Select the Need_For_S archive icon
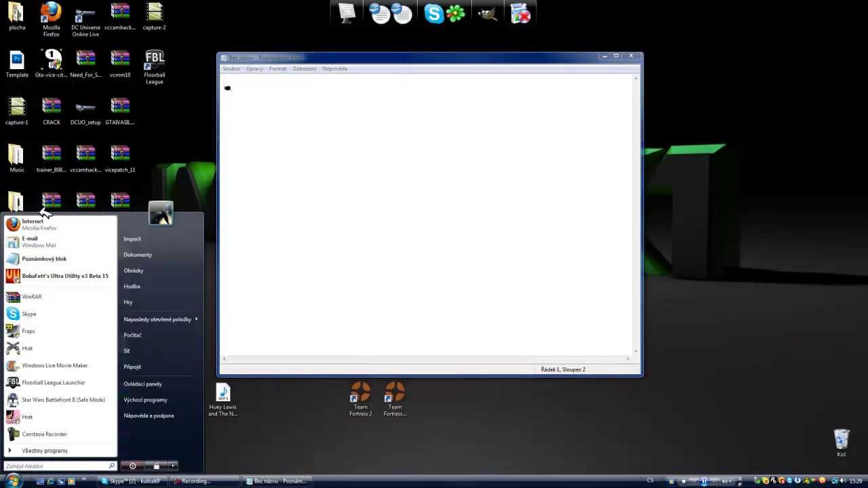This screenshot has width=868, height=488. pos(85,64)
